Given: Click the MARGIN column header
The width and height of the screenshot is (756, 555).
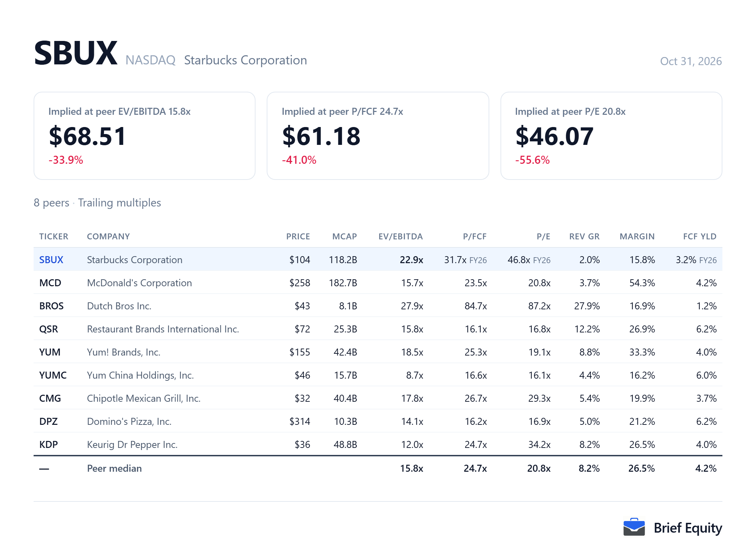Looking at the screenshot, I should [x=637, y=237].
